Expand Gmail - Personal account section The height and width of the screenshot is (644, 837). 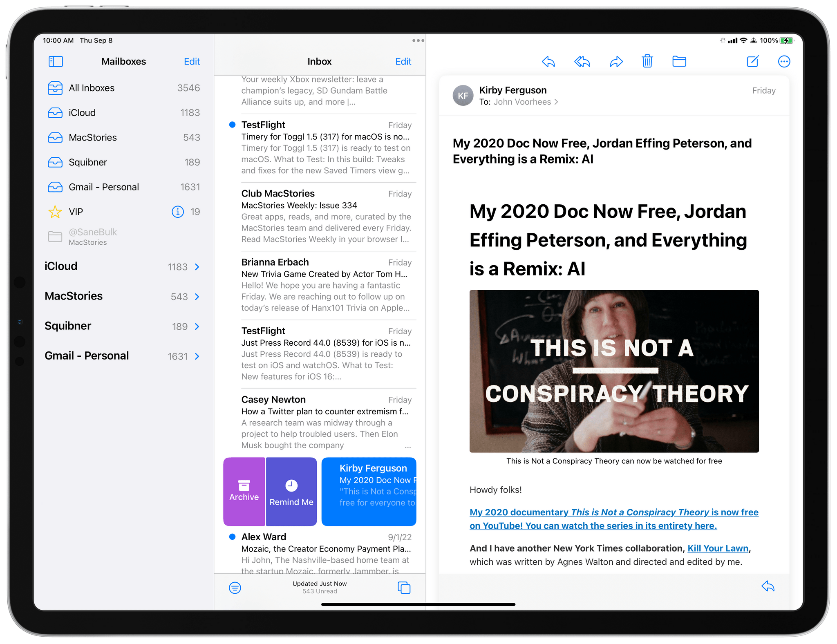[122, 356]
